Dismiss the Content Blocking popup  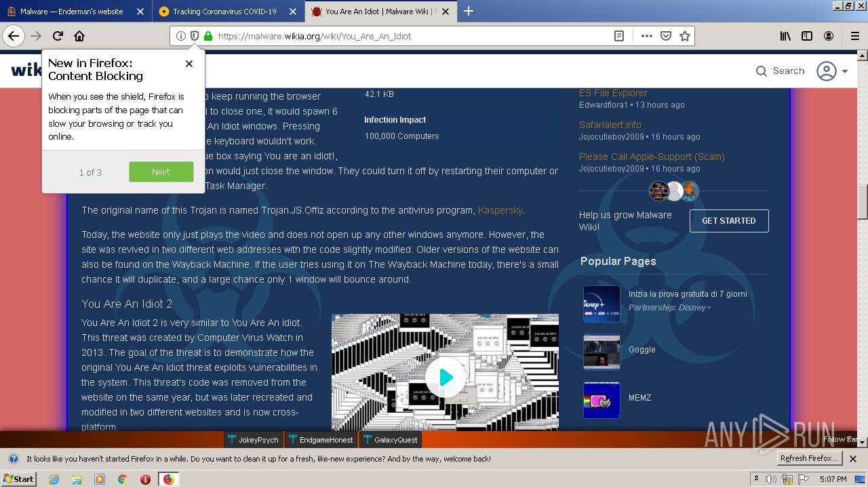[189, 64]
